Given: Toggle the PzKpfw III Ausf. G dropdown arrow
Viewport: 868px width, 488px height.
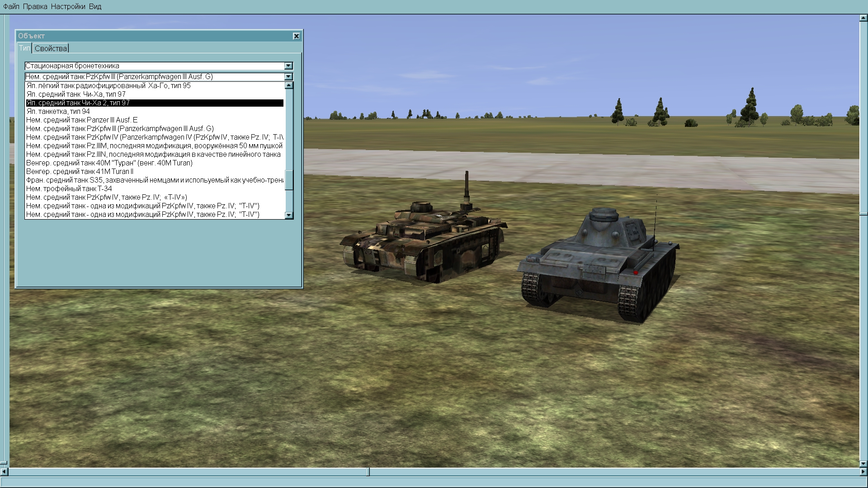Looking at the screenshot, I should 288,77.
